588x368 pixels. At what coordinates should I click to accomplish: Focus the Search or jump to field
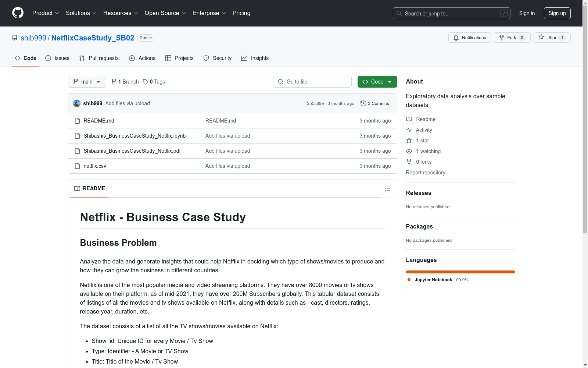point(451,13)
